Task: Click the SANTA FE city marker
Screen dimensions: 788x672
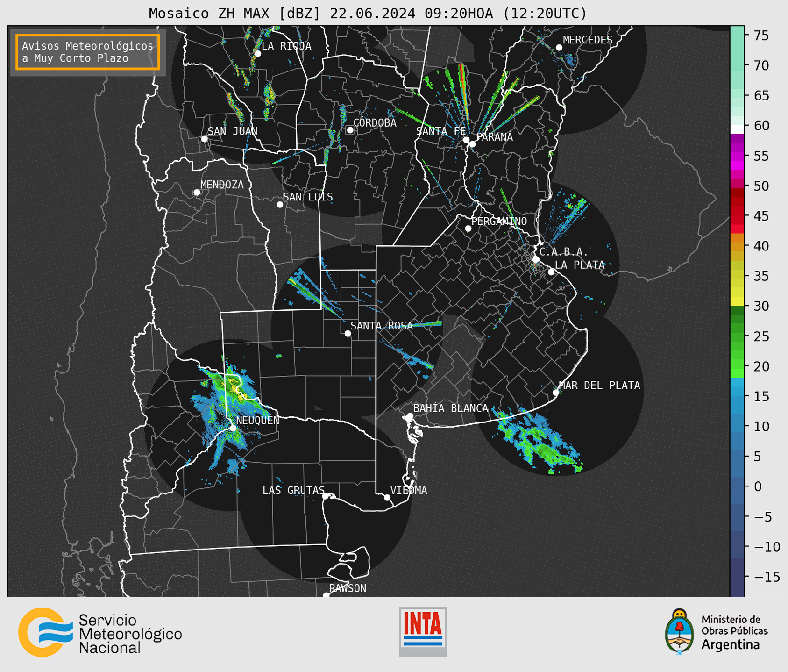Action: pyautogui.click(x=466, y=140)
